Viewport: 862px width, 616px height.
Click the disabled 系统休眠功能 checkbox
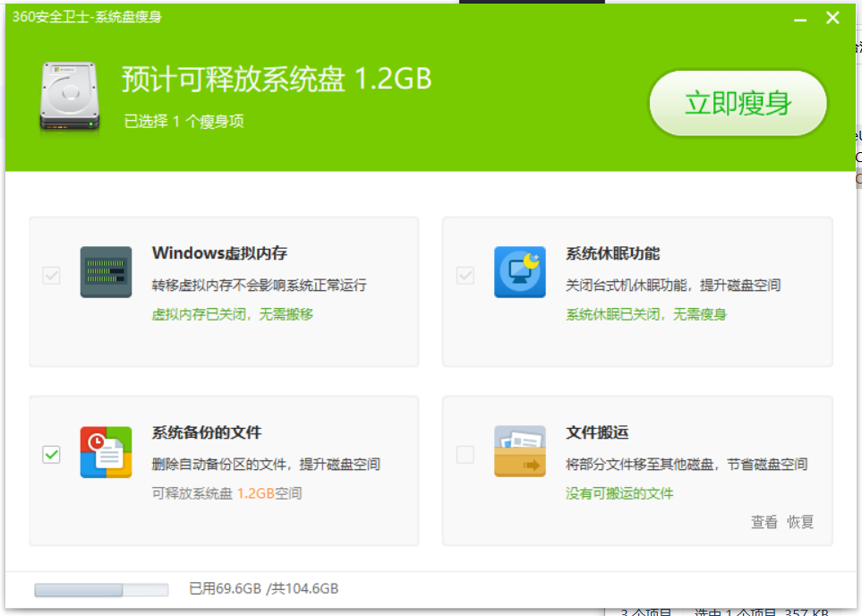465,276
